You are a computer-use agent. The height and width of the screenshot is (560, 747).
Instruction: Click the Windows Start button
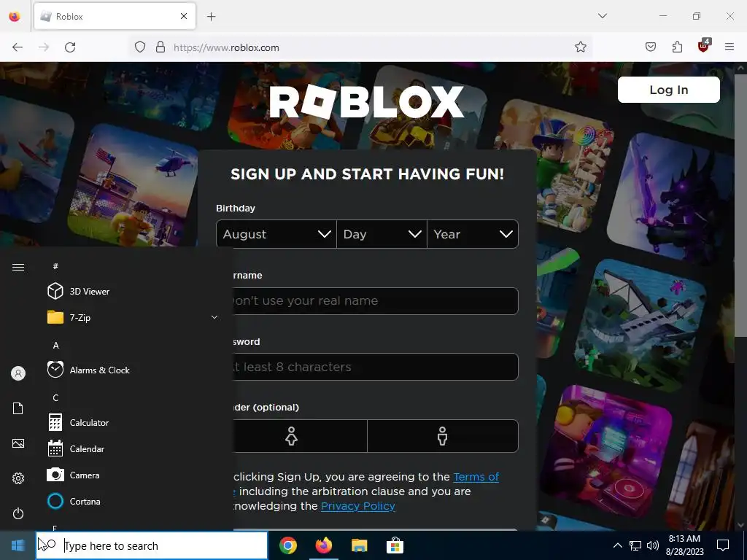coord(18,545)
